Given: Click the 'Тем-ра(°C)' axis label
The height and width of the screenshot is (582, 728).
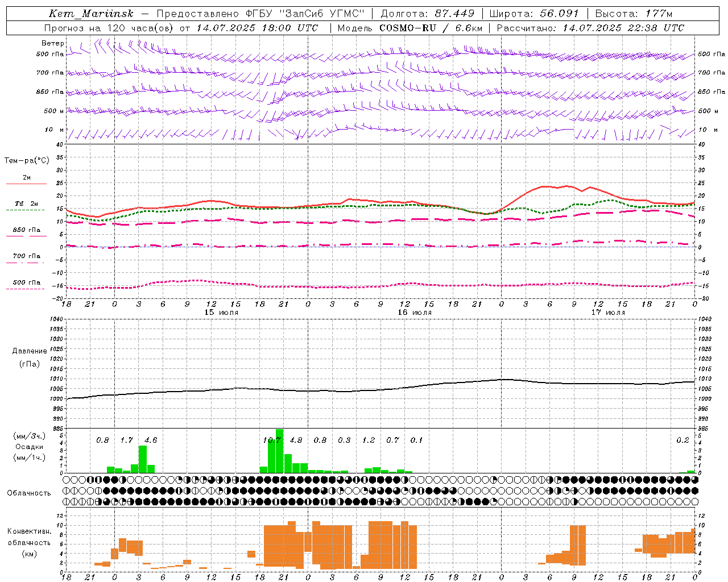Looking at the screenshot, I should [27, 161].
